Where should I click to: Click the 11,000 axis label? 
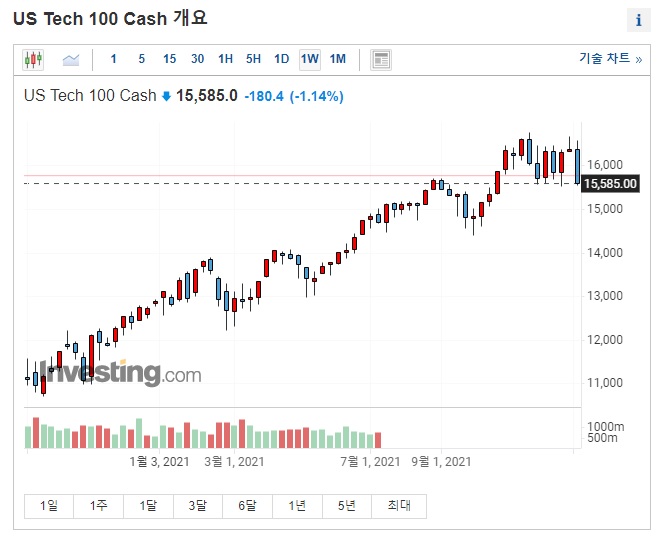pos(604,383)
